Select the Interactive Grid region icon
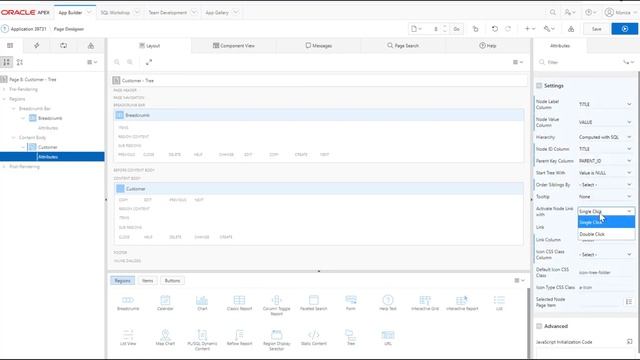Viewport: 640px width, 360px height. tap(425, 300)
